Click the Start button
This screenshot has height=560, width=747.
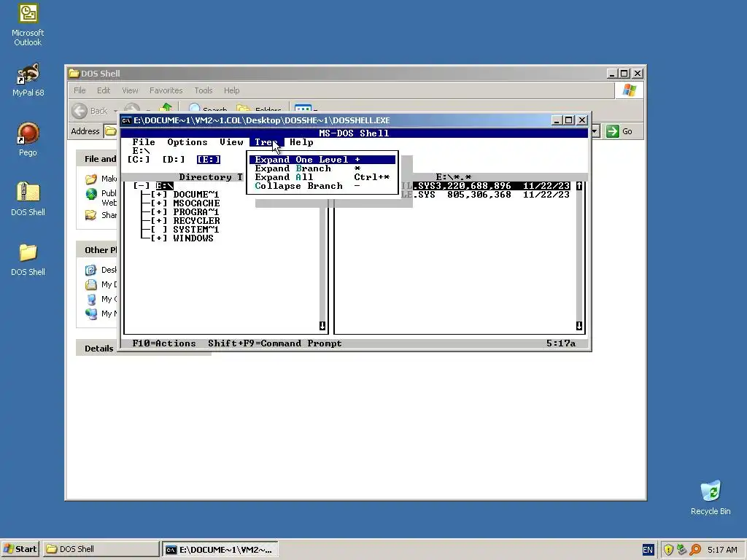[20, 550]
